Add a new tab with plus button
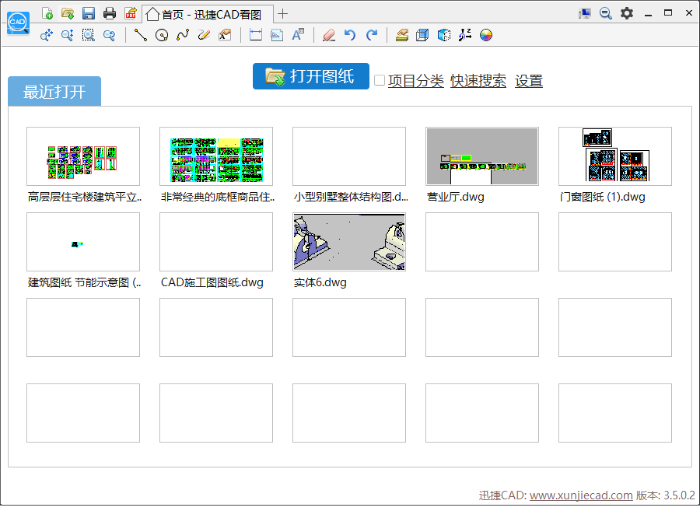The width and height of the screenshot is (700, 506). (283, 13)
